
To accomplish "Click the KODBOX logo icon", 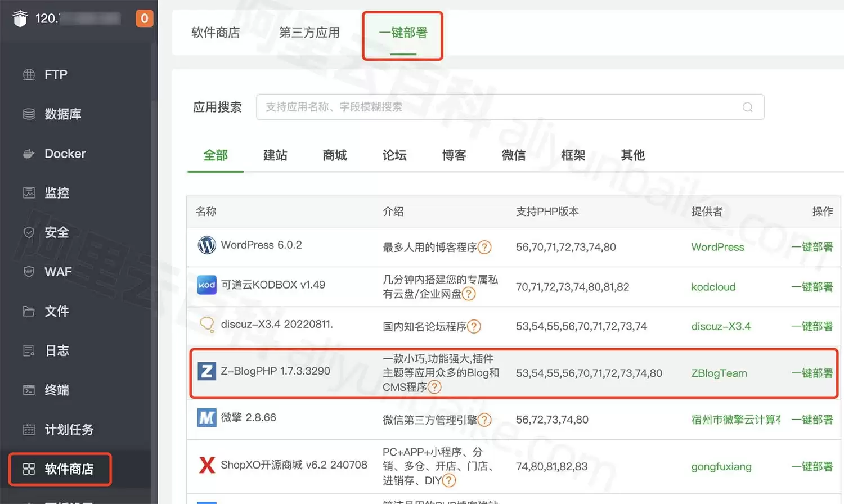I will pos(207,285).
